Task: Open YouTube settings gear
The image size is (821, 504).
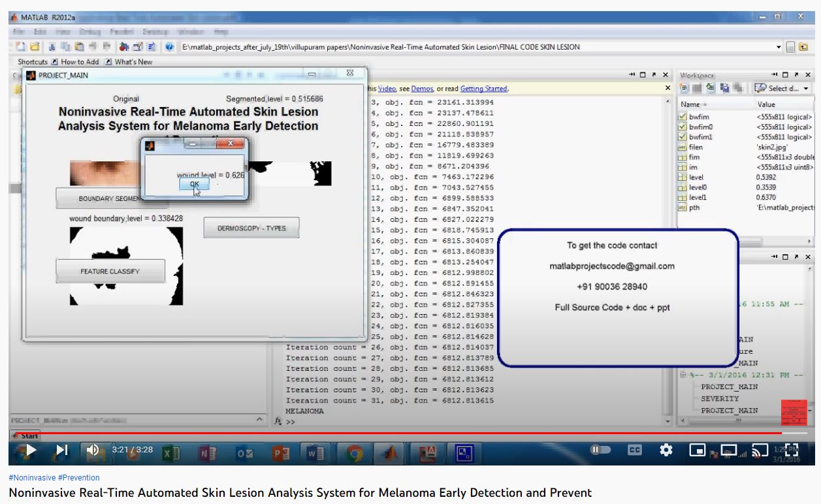Action: [666, 450]
